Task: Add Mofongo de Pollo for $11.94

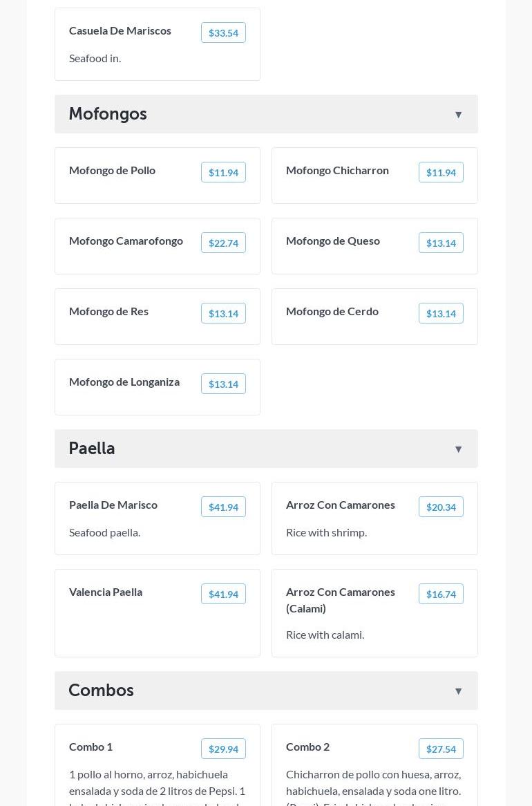Action: (223, 173)
